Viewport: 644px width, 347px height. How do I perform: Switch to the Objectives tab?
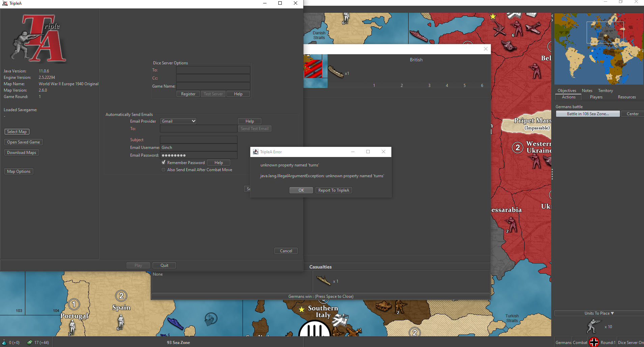pos(567,91)
